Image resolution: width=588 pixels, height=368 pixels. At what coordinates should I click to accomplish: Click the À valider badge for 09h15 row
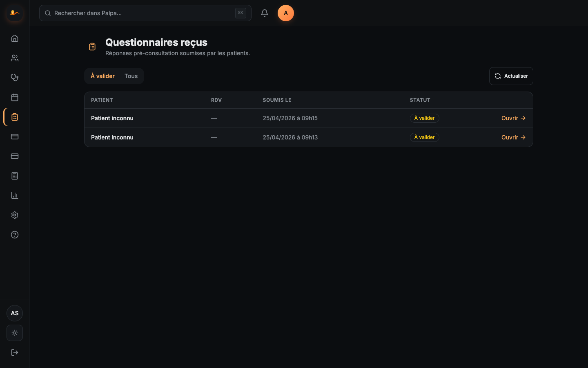[425, 118]
